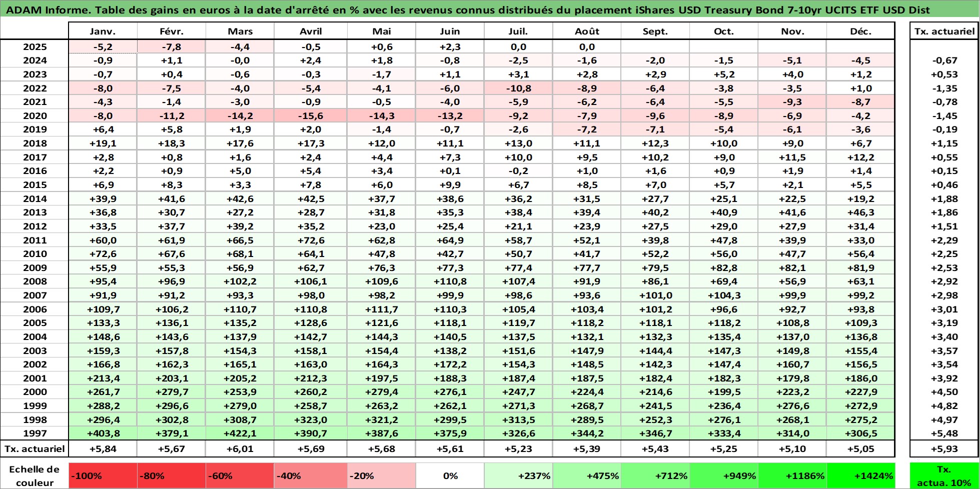This screenshot has width=980, height=489.
Task: Select the 2014 row label
Action: pos(35,199)
